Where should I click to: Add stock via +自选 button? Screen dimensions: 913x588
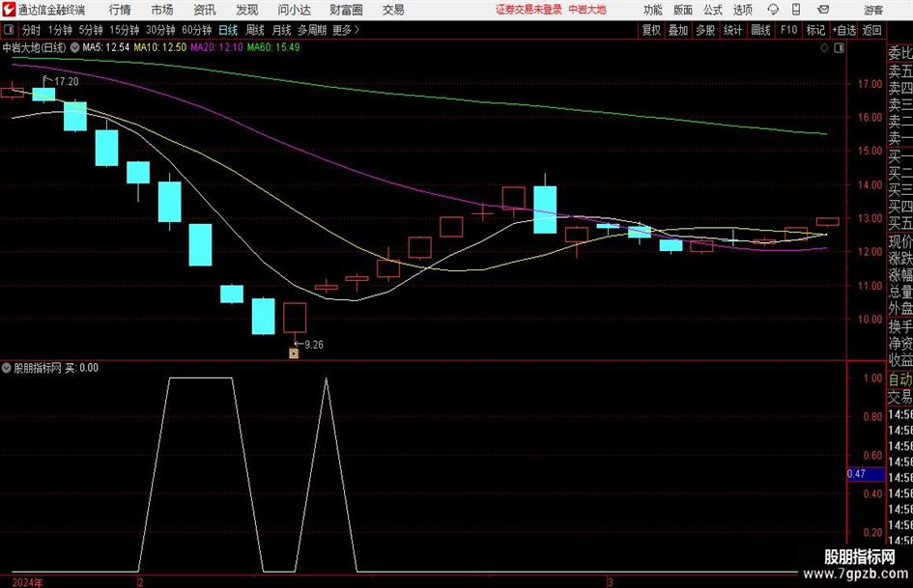(844, 30)
